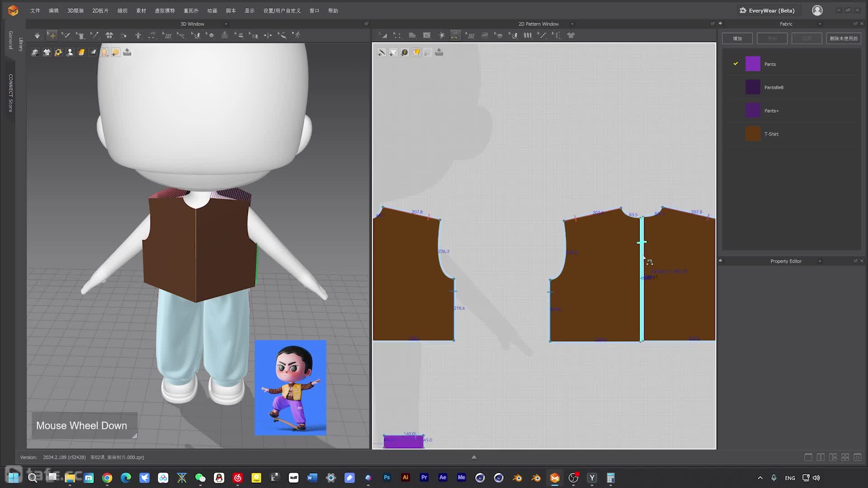Collapse the Property Editor using its arrow icon
Screen dimensions: 868x488
(721, 261)
